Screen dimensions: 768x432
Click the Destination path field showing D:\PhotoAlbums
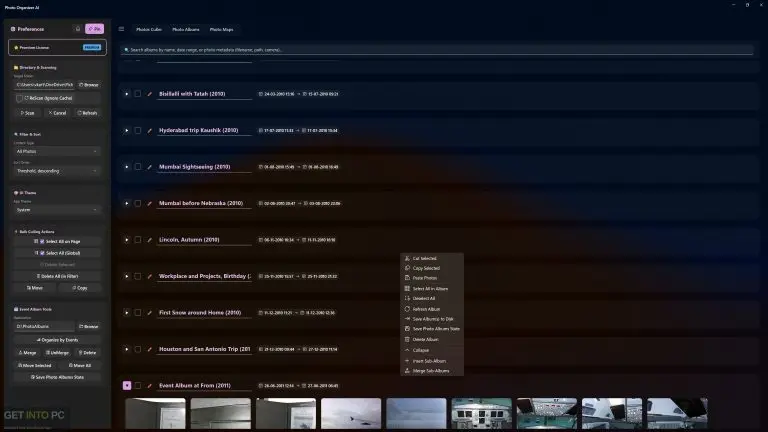[x=44, y=326]
